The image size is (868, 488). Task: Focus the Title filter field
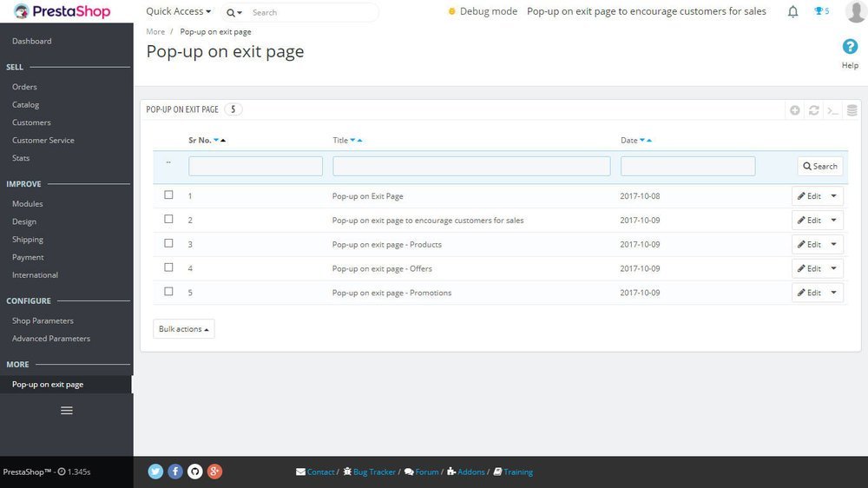pyautogui.click(x=471, y=166)
